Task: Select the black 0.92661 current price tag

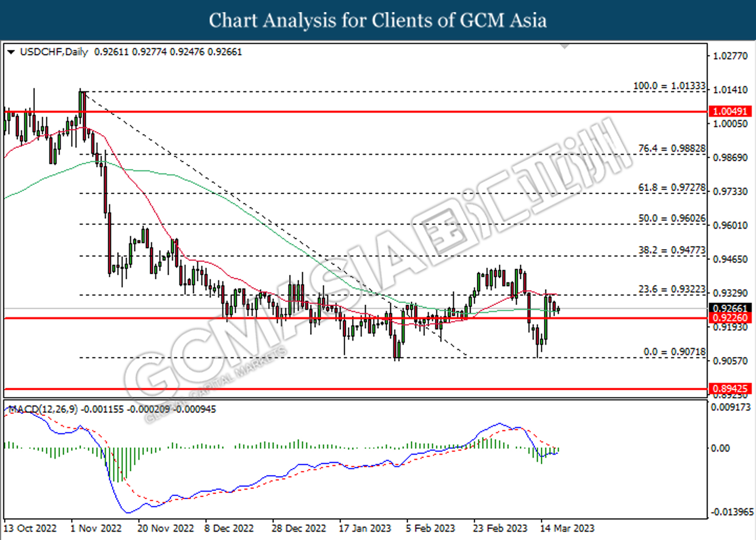Action: pyautogui.click(x=730, y=308)
